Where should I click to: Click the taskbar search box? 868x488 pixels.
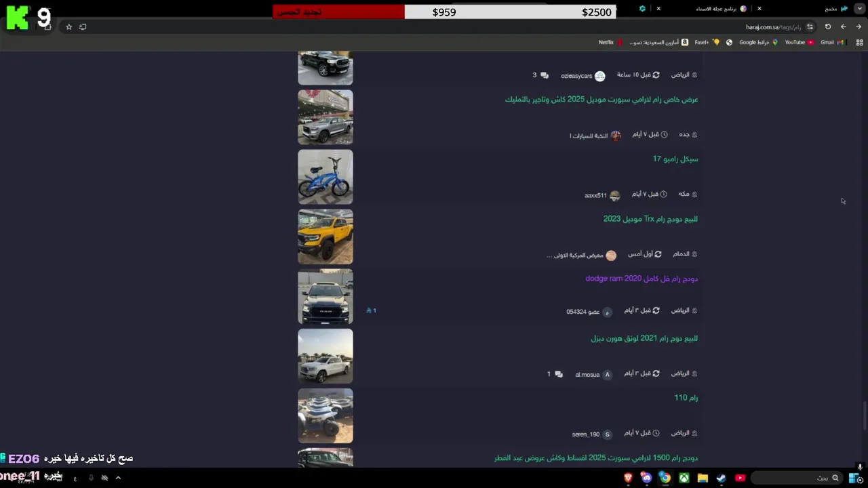tap(797, 478)
